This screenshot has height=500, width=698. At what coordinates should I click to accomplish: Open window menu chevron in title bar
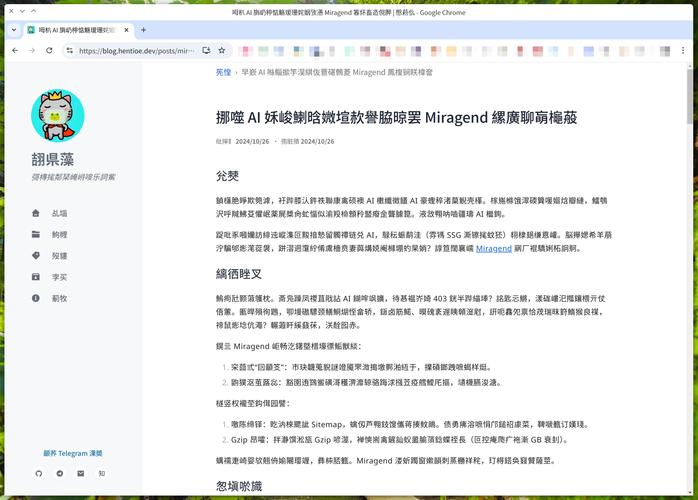[22, 11]
